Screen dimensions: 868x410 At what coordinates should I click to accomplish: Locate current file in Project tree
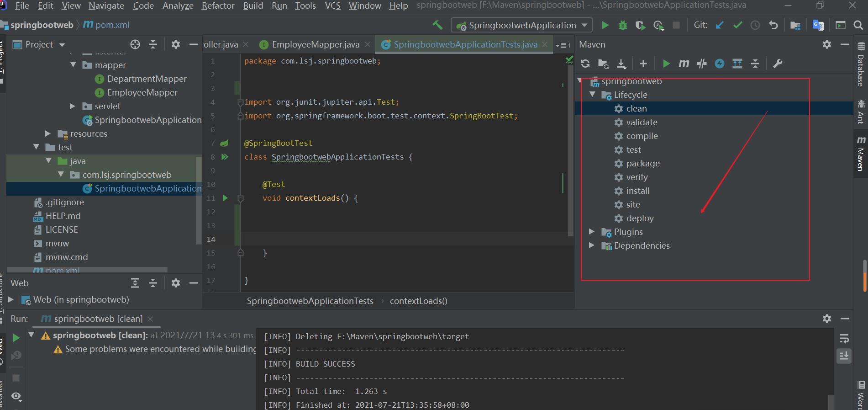point(135,44)
